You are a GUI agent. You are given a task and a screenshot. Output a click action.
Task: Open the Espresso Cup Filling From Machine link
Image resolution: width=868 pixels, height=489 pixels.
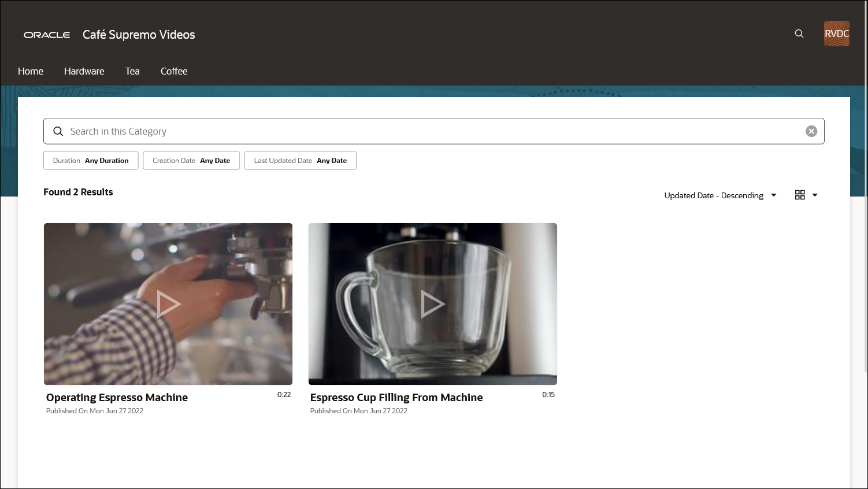(x=396, y=397)
